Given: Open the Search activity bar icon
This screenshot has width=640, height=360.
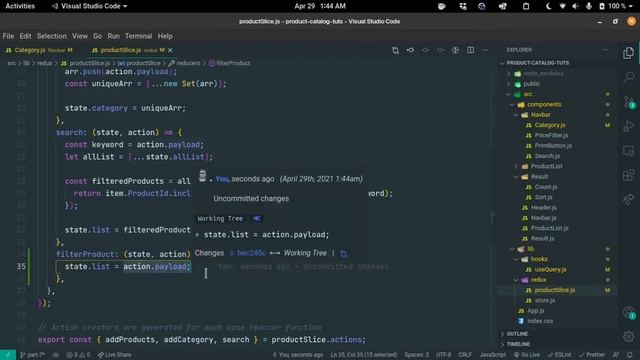Looking at the screenshot, I should [x=629, y=77].
